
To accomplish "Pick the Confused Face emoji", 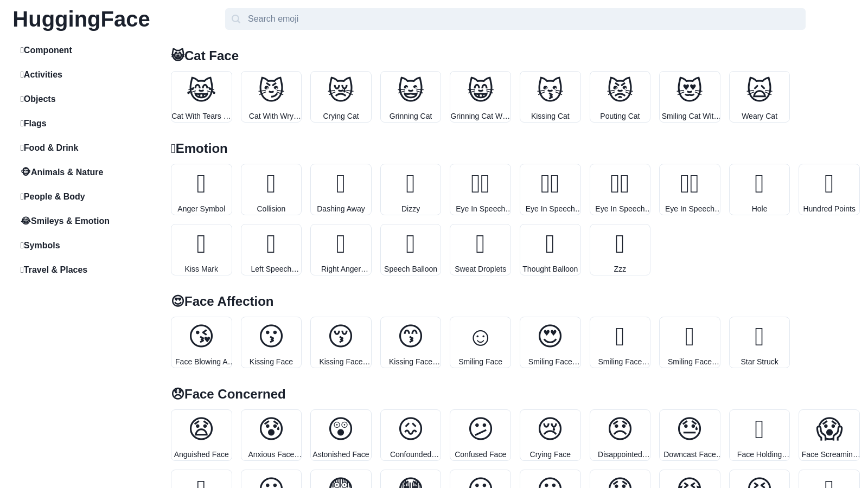I will (x=480, y=435).
